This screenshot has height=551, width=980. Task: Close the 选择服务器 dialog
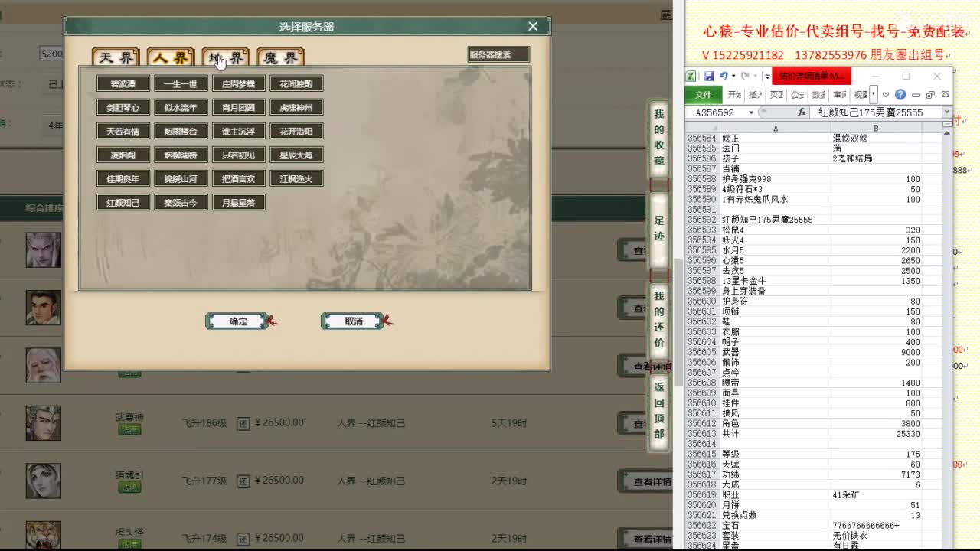(x=533, y=26)
